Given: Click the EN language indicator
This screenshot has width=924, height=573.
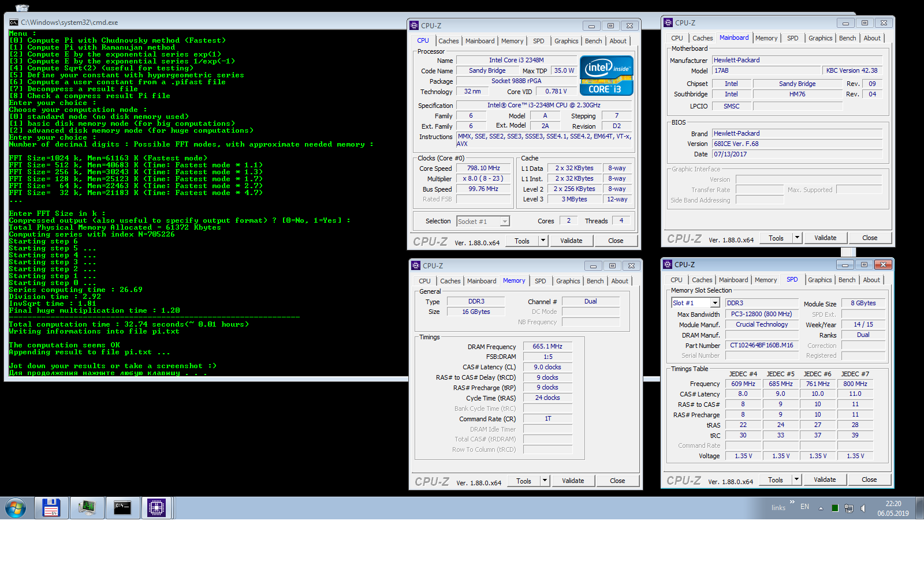Looking at the screenshot, I should (804, 507).
